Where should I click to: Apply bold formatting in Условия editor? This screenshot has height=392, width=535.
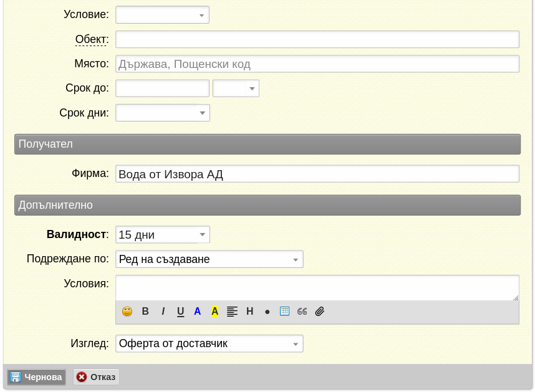pos(145,311)
